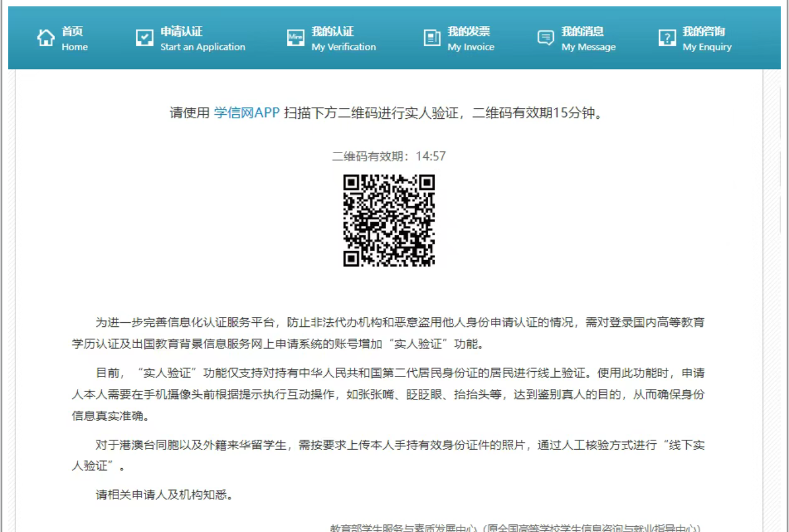The image size is (789, 532).
Task: Open 我的咨询 menu text
Action: coord(703,31)
